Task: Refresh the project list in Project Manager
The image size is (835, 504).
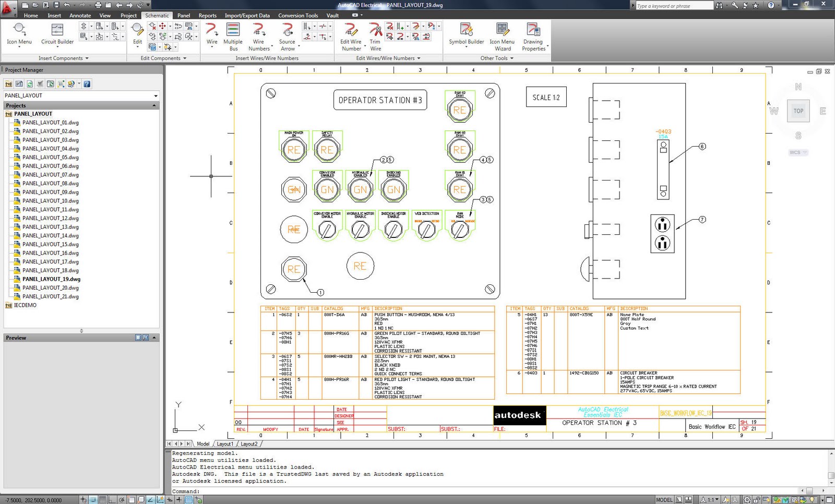Action: (30, 84)
